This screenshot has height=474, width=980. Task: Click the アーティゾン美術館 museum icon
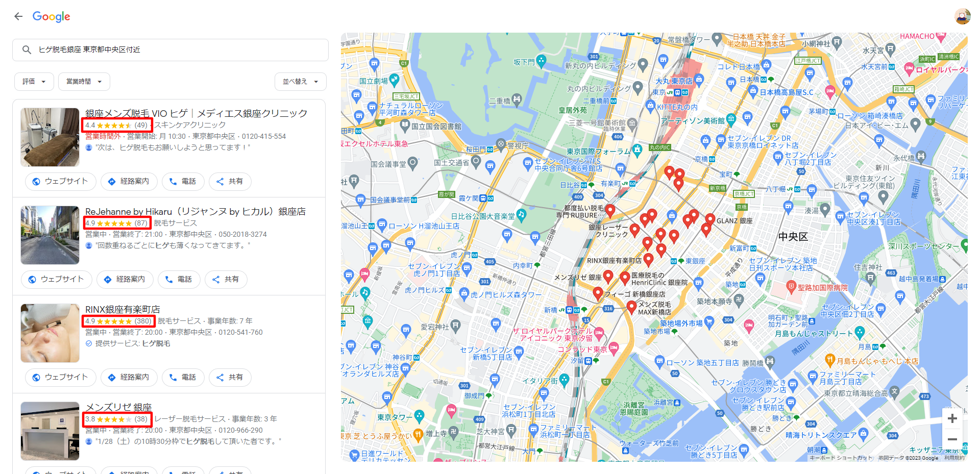pos(731,120)
